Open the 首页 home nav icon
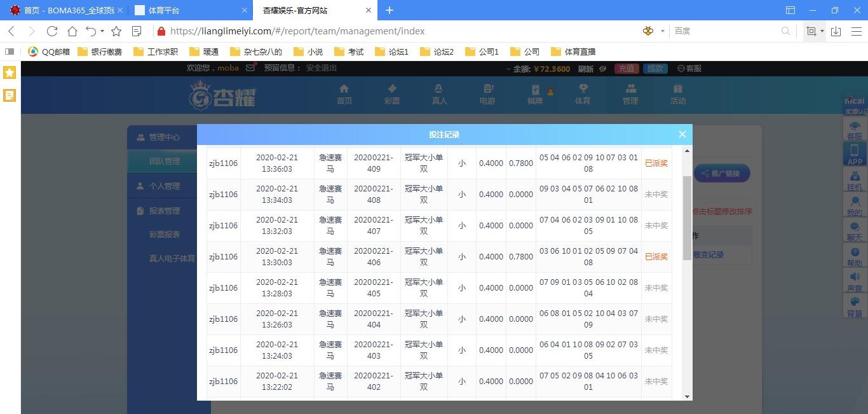Screen dimensions: 868x414 [344, 94]
